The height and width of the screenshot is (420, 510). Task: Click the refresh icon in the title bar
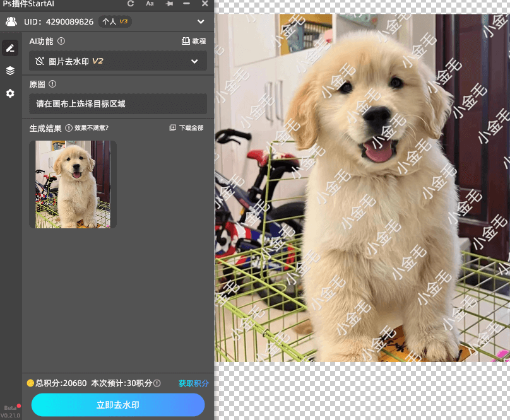click(x=130, y=4)
